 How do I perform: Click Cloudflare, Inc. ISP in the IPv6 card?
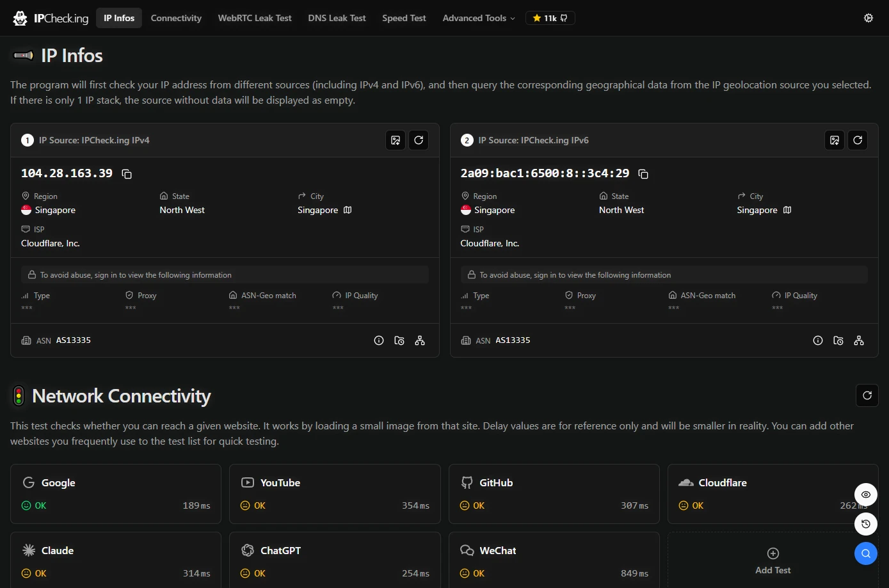pyautogui.click(x=490, y=243)
